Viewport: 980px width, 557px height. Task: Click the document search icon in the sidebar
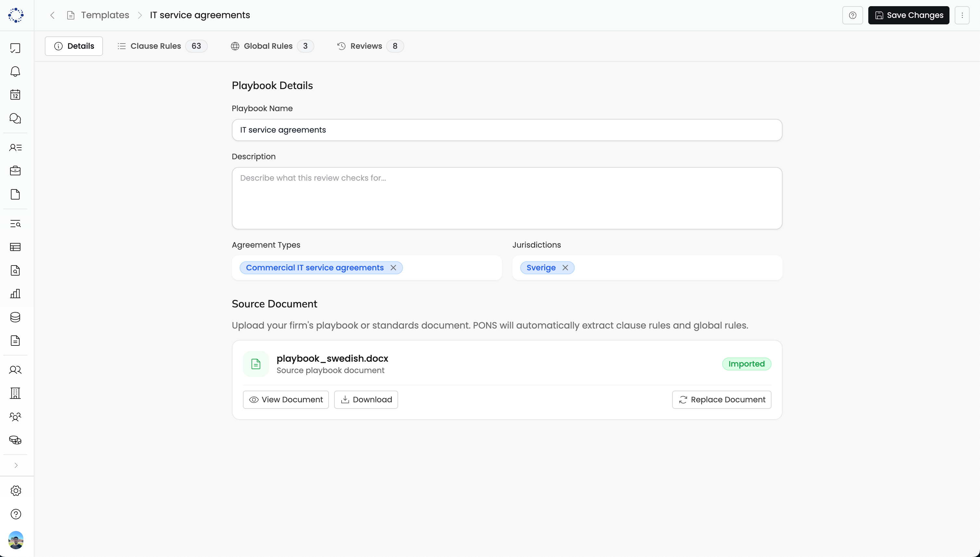coord(15,270)
